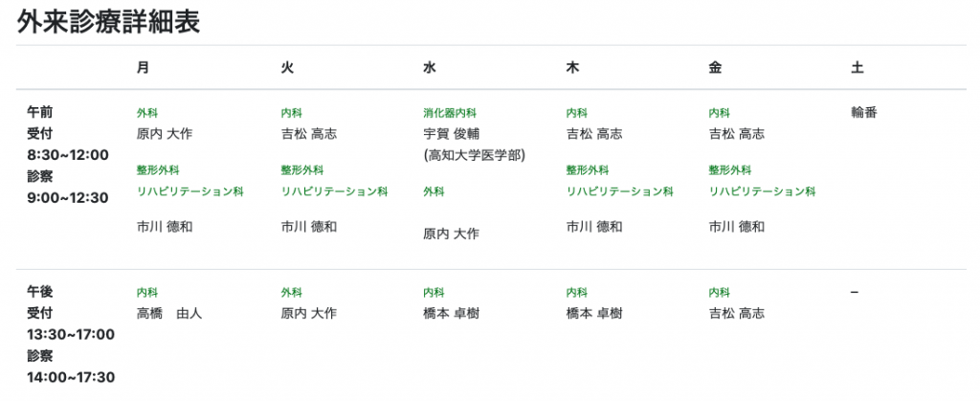Click Monday afternoon 内科 link
The height and width of the screenshot is (401, 980).
click(x=146, y=292)
